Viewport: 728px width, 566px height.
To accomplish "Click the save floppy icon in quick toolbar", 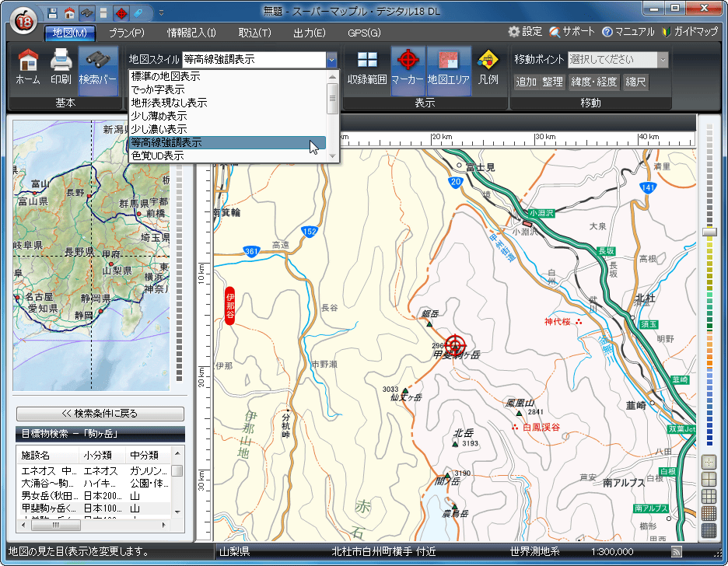I will click(x=52, y=13).
